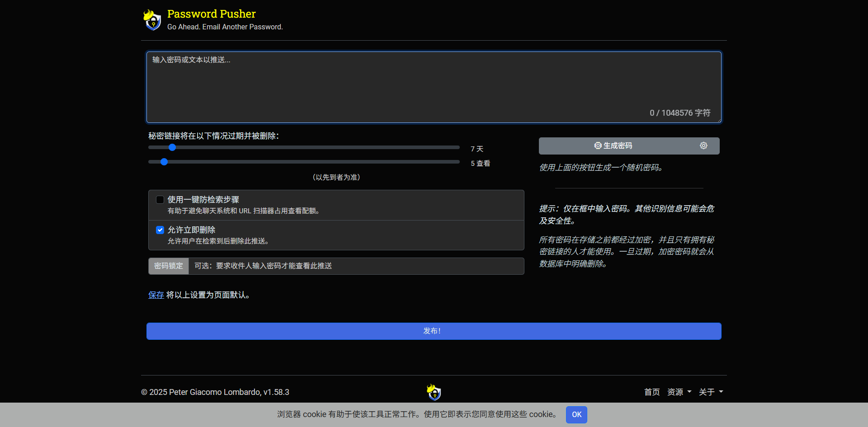Screen dimensions: 868x427
Task: Uncheck the allow immediate deletion checkbox
Action: [x=160, y=230]
